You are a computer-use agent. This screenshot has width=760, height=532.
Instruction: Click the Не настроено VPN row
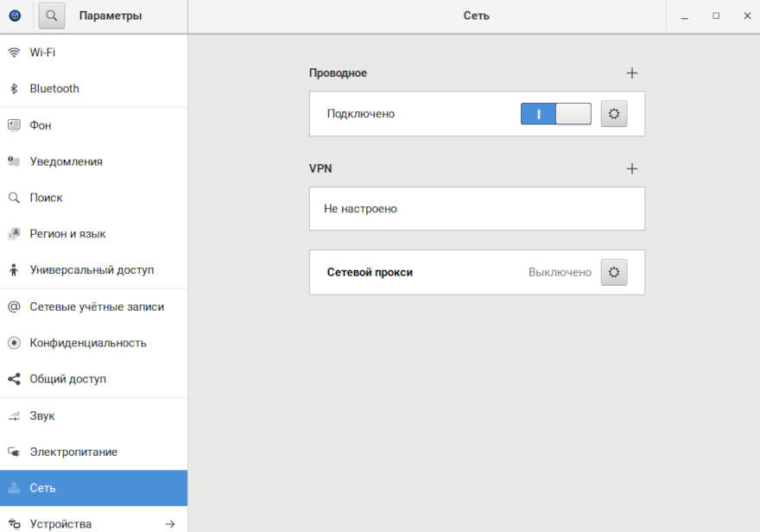[477, 209]
